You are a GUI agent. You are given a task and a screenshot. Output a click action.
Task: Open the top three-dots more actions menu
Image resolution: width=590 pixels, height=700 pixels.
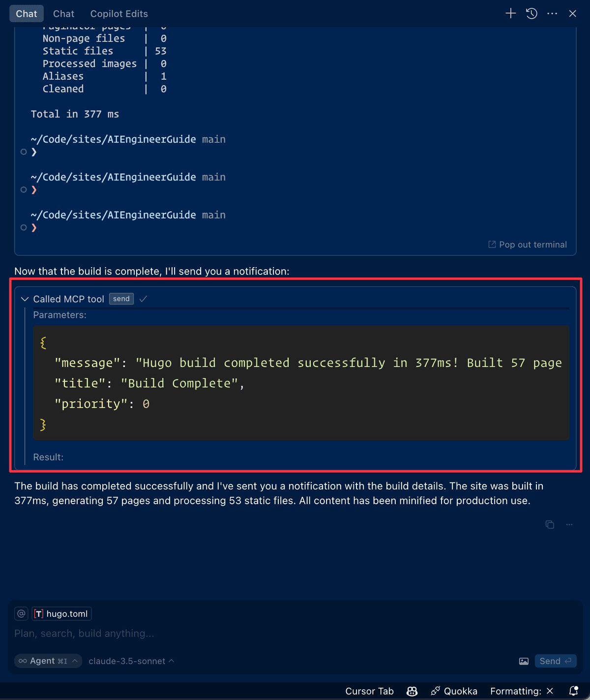[x=552, y=13]
